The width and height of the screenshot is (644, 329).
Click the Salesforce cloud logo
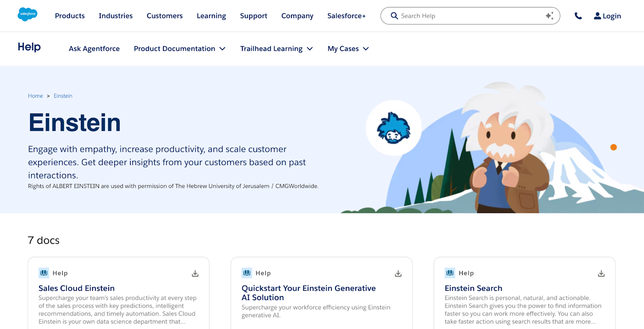click(27, 14)
